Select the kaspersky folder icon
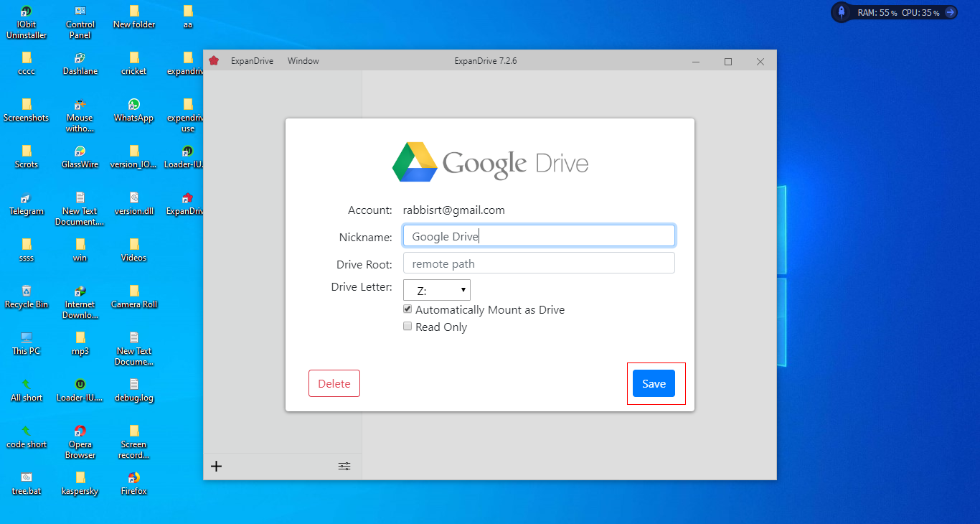980x524 pixels. click(80, 478)
